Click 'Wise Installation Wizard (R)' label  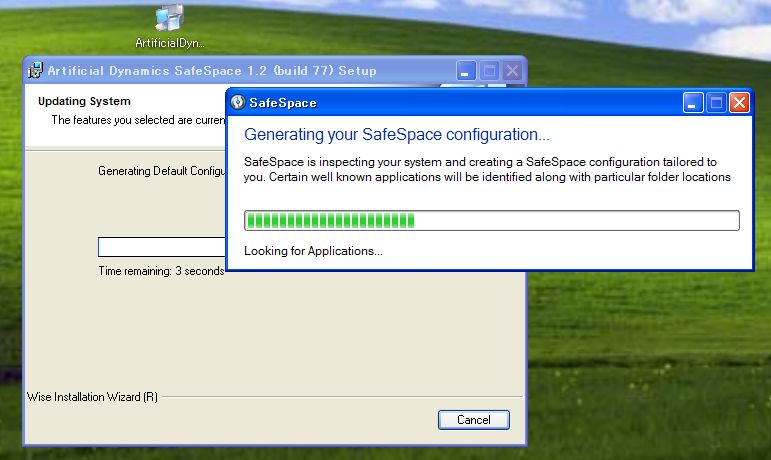pyautogui.click(x=92, y=397)
